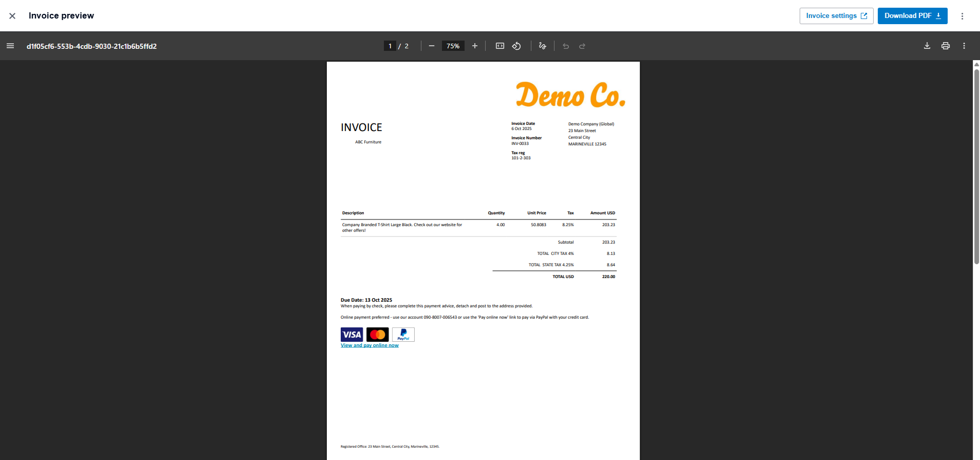The width and height of the screenshot is (980, 460).
Task: Click the invoice date '6 Oct 2025'
Action: coord(522,128)
